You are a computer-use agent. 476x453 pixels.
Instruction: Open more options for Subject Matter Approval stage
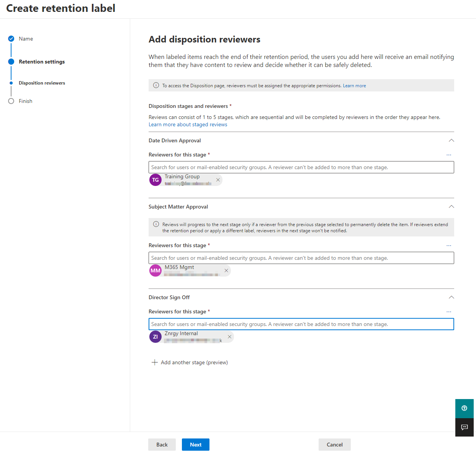coord(449,246)
